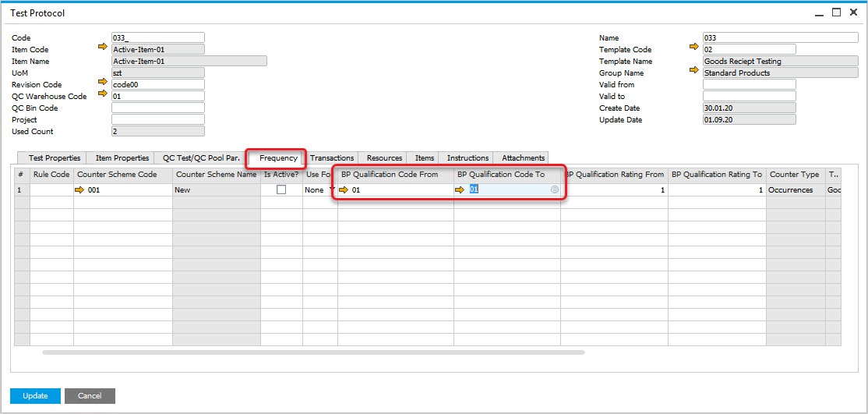The width and height of the screenshot is (868, 414).
Task: Switch to the Test Properties tab
Action: coord(55,158)
